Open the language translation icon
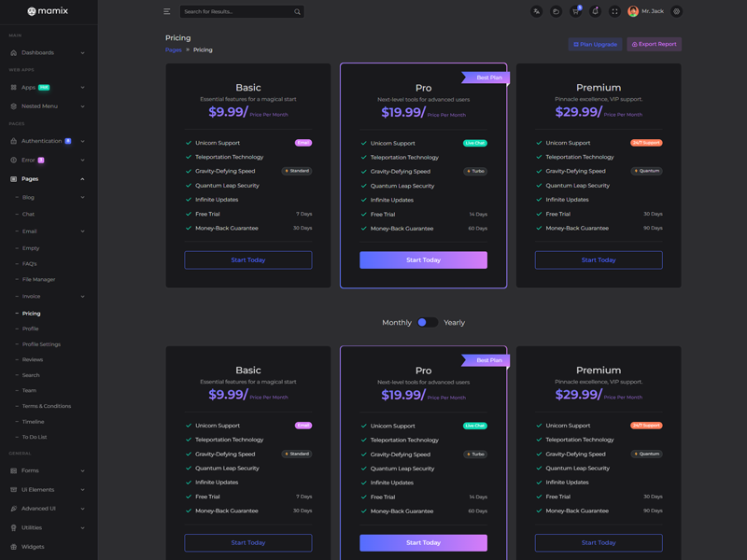Screen dimensions: 747x560 [x=536, y=12]
